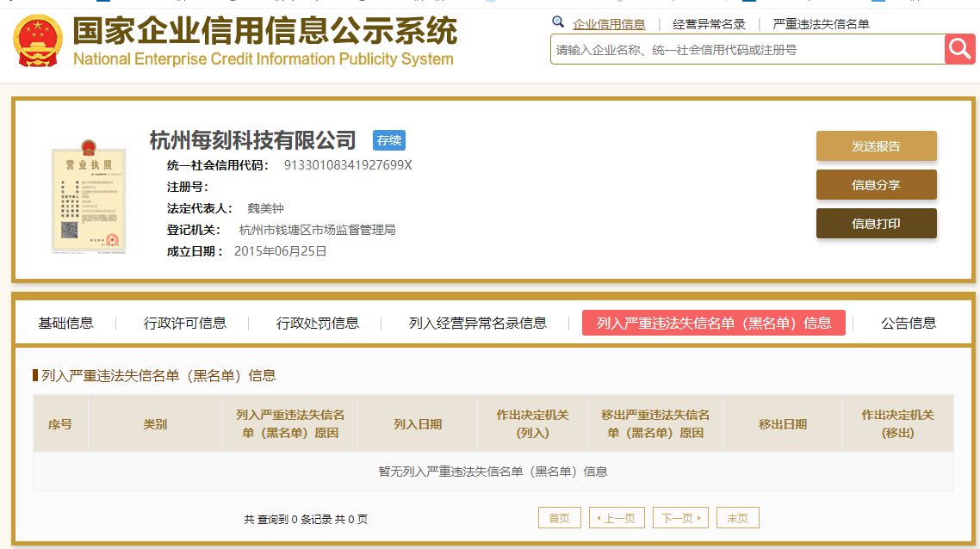The height and width of the screenshot is (549, 980).
Task: Click the credit code 91330108341927699X
Action: (x=348, y=165)
